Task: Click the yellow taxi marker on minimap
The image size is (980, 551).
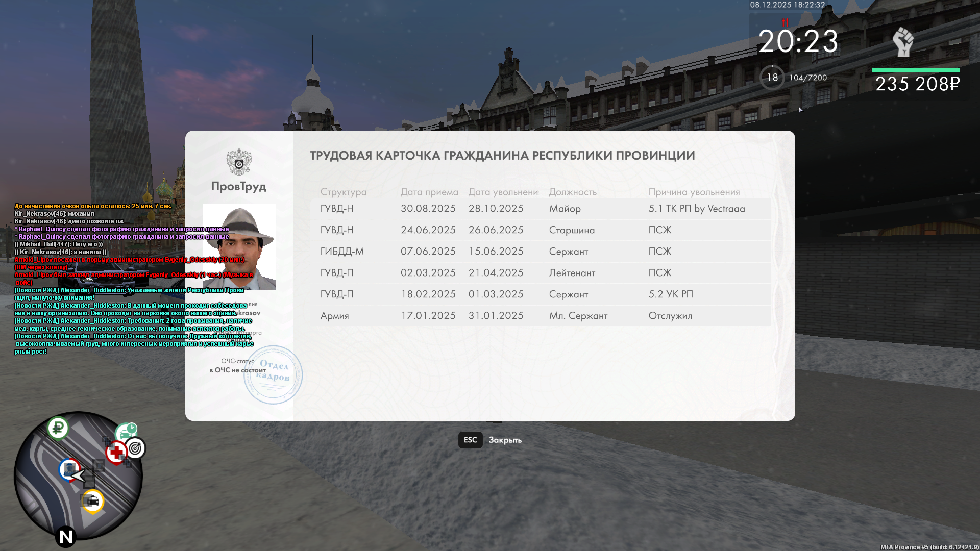Action: point(93,501)
